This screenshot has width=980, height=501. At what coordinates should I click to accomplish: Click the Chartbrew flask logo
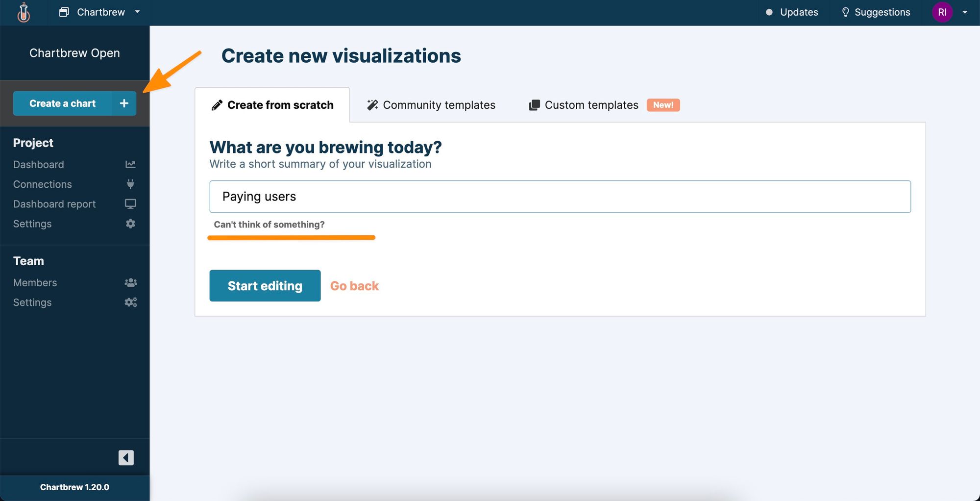click(24, 12)
